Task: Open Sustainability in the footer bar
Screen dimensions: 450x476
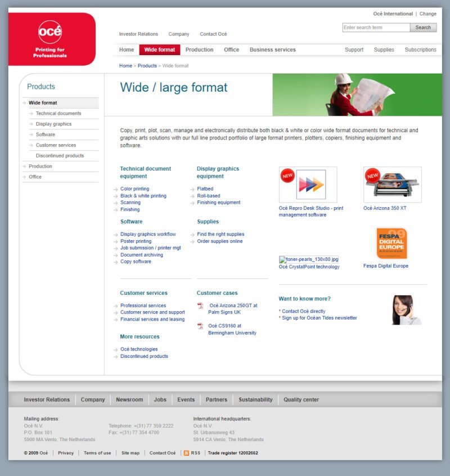Action: coord(255,400)
